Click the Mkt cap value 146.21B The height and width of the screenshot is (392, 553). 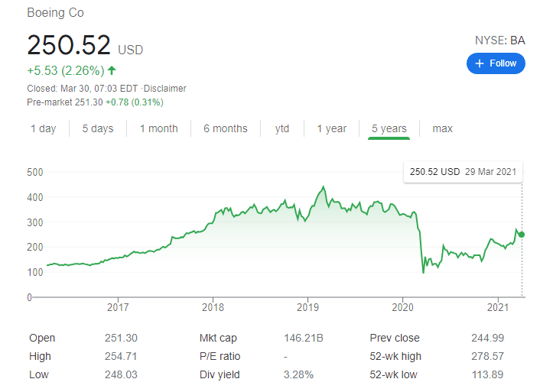[302, 338]
